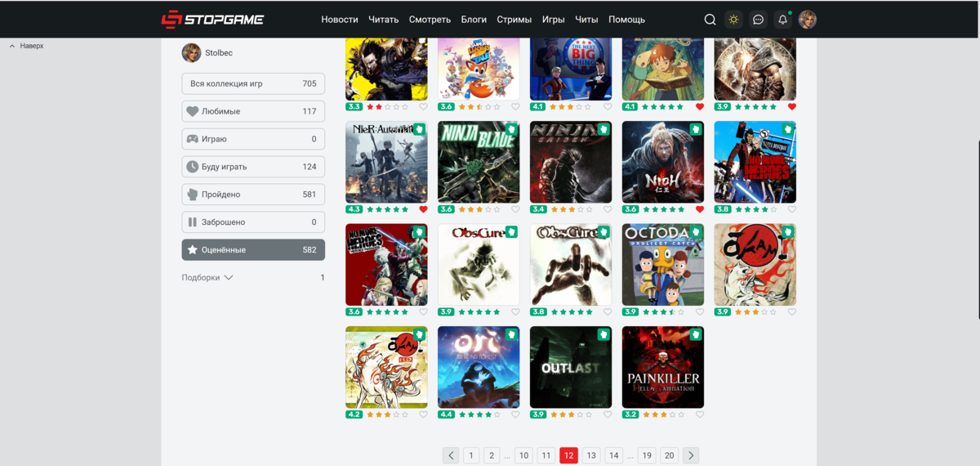The image size is (980, 466).
Task: Open the chat messages icon
Action: coord(758,20)
